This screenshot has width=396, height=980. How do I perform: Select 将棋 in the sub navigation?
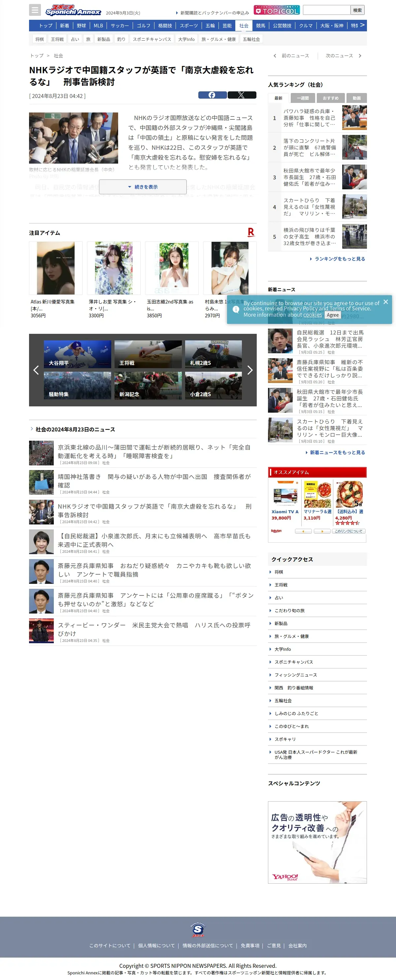[x=39, y=39]
